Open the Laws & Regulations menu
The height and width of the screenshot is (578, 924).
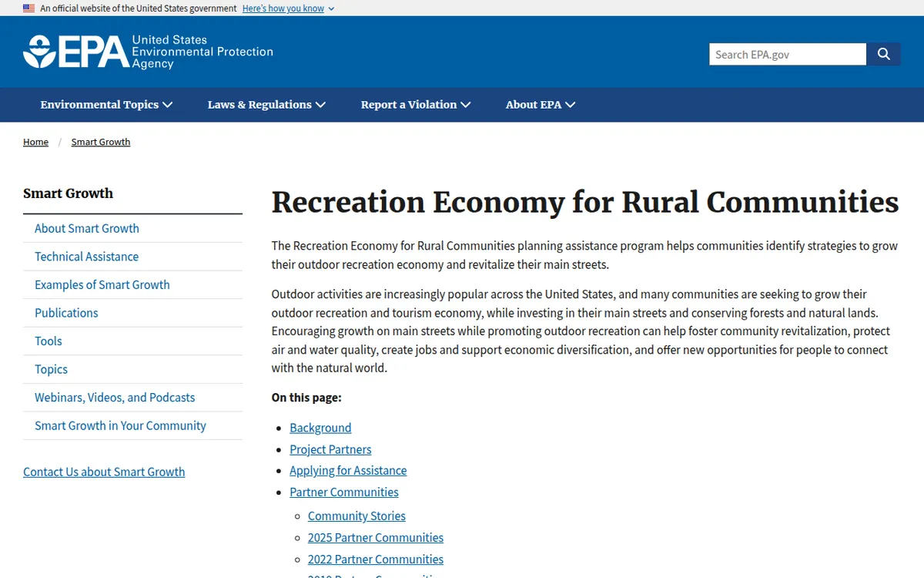(x=266, y=105)
